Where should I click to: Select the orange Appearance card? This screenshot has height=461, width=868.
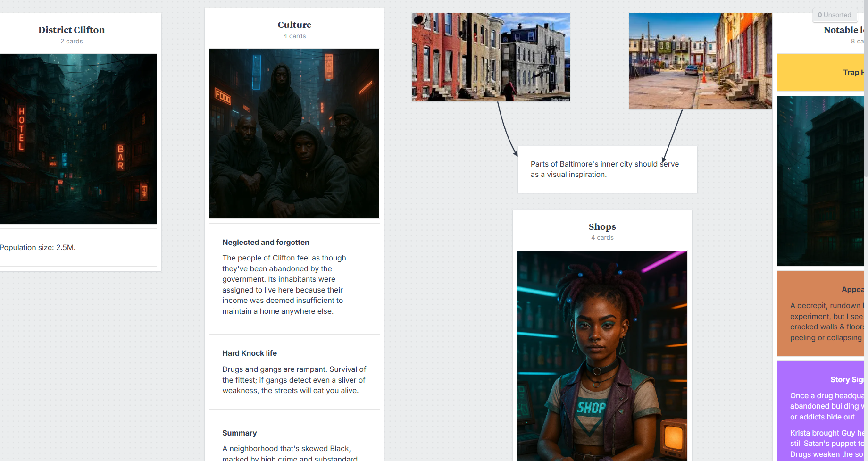(821, 314)
